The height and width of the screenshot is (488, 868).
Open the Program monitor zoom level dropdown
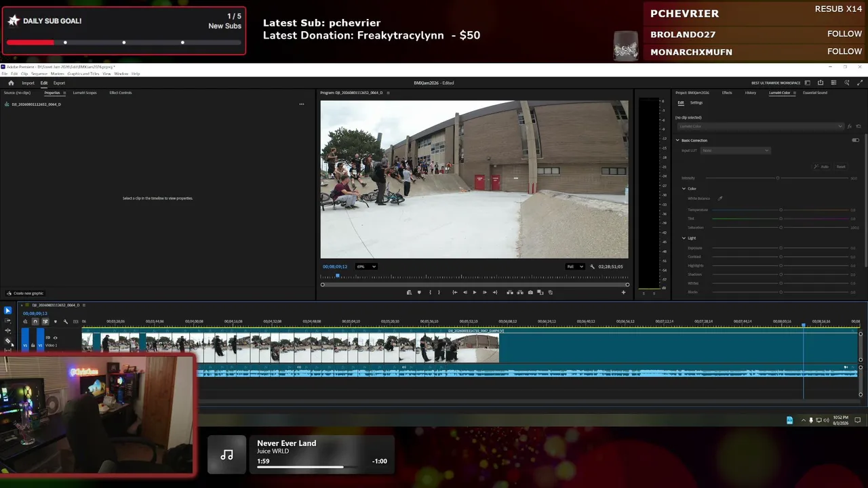pos(366,266)
